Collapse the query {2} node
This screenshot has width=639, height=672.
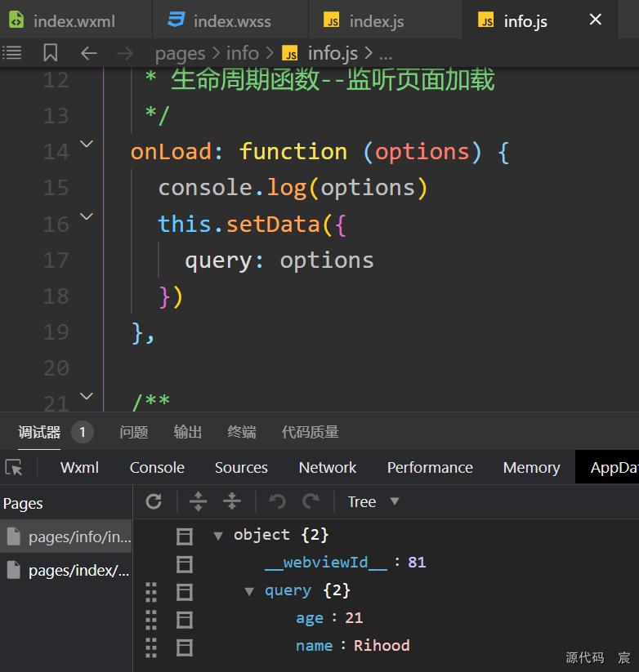[x=249, y=592]
